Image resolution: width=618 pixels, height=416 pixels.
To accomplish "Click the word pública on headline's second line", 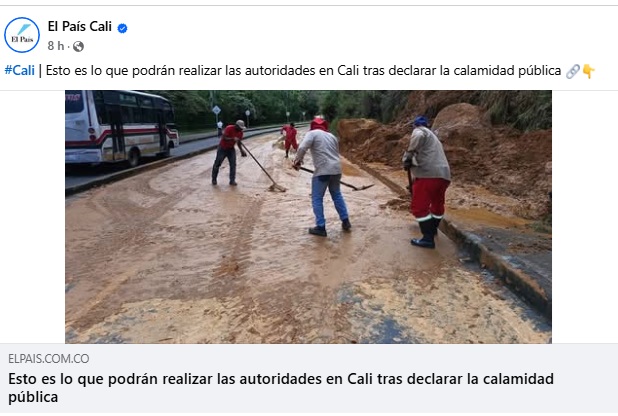I will point(33,397).
